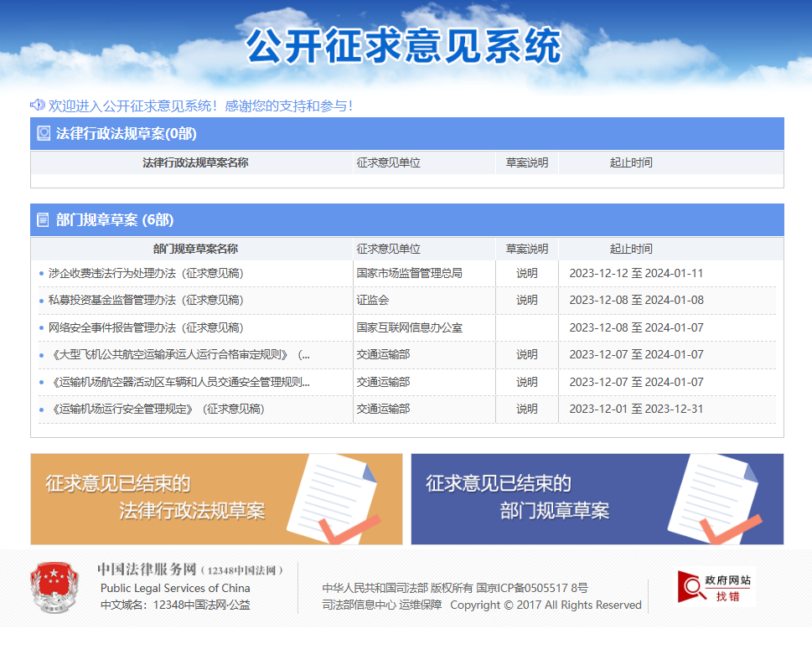Click 交通运输部 in 大型飞机 row
Viewport: 812px width, 649px height.
(383, 354)
